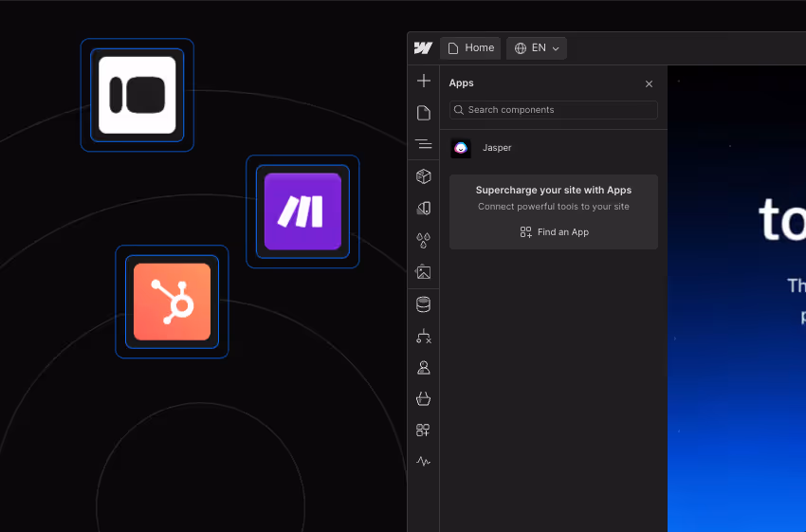806x532 pixels.
Task: Open the Apps grid icon in sidebar
Action: coord(423,431)
